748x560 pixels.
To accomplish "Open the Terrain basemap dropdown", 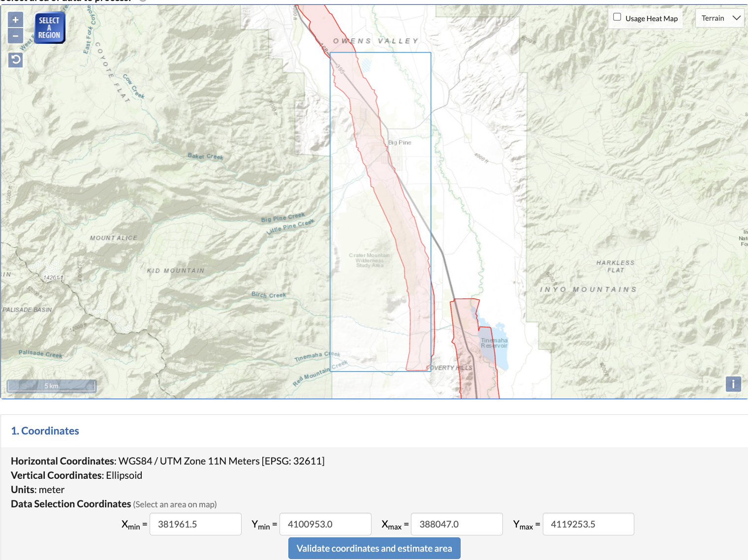I will coord(720,18).
